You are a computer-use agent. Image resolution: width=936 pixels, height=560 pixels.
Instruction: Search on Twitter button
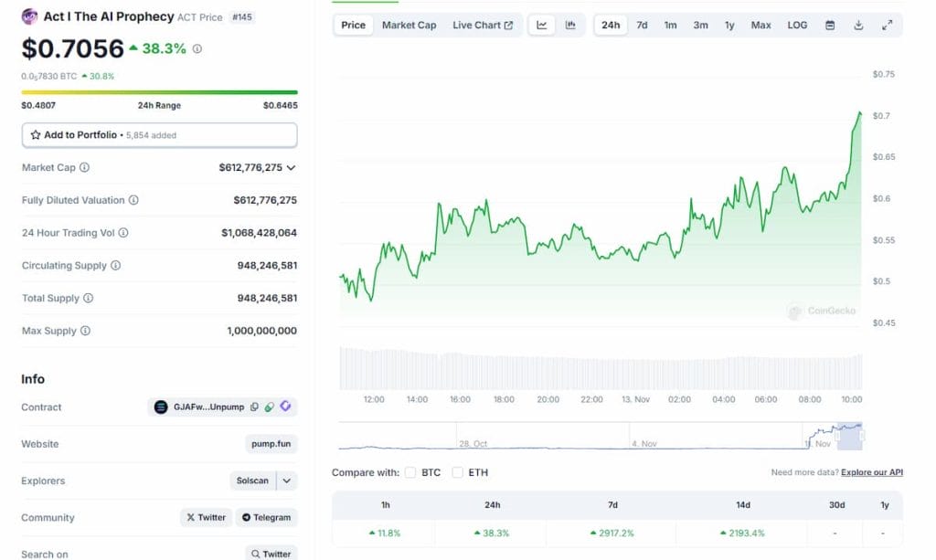271,554
